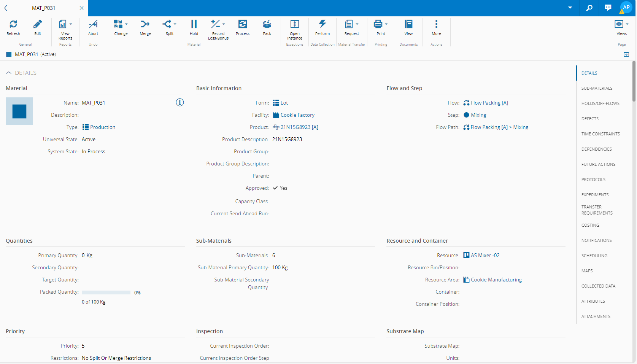This screenshot has height=364, width=637.
Task: Click the Packed Quantity progress bar
Action: 106,292
